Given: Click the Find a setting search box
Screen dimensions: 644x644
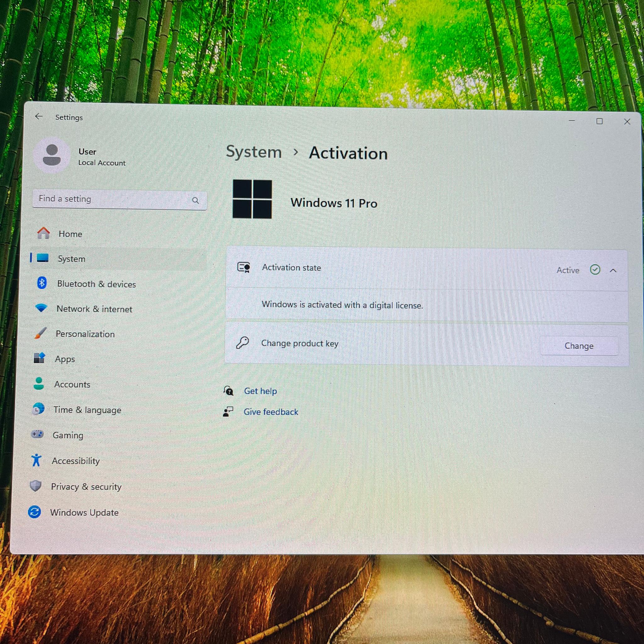Looking at the screenshot, I should coord(120,200).
